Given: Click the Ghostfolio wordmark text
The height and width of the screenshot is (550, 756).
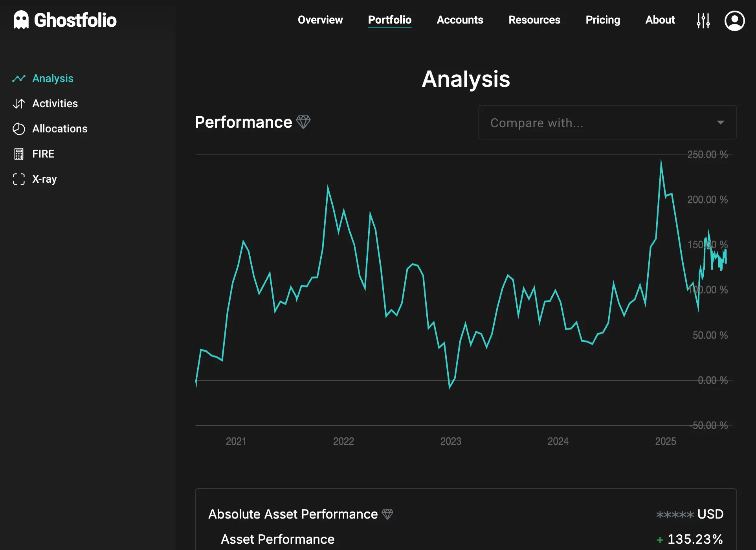Looking at the screenshot, I should coord(75,20).
